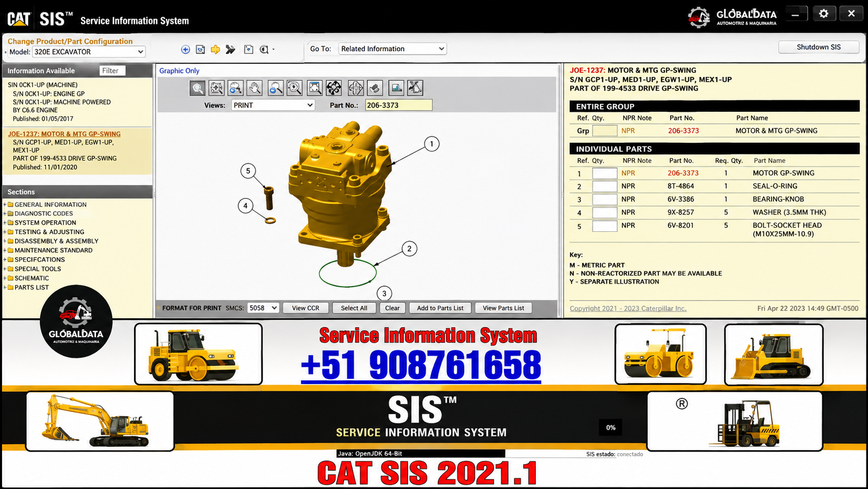The height and width of the screenshot is (489, 868).
Task: Open the Go To Related Information dropdown
Action: [x=392, y=49]
